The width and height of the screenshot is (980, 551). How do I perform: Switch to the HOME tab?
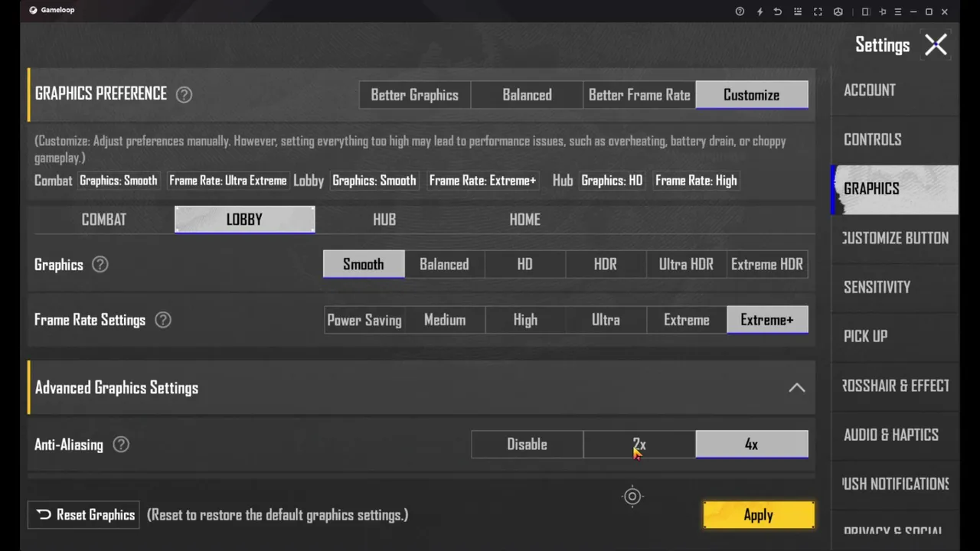(x=525, y=220)
